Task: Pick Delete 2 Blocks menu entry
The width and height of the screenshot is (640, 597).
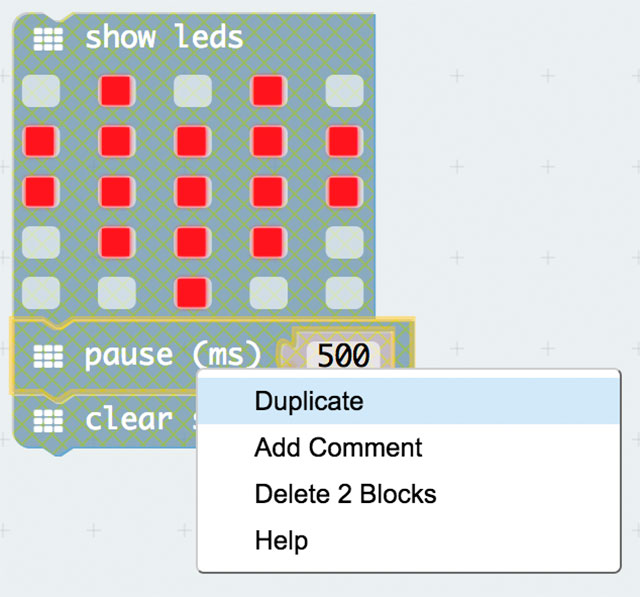Action: tap(345, 494)
